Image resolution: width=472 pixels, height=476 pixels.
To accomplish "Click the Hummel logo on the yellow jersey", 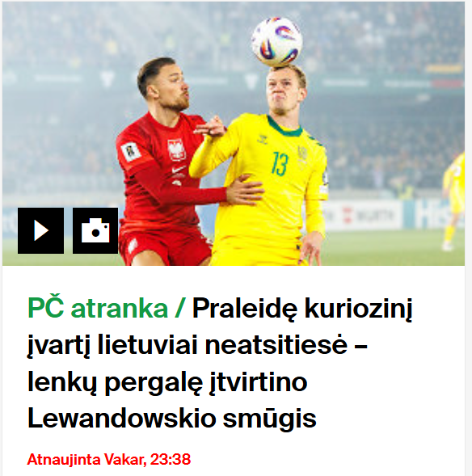I will point(263,139).
